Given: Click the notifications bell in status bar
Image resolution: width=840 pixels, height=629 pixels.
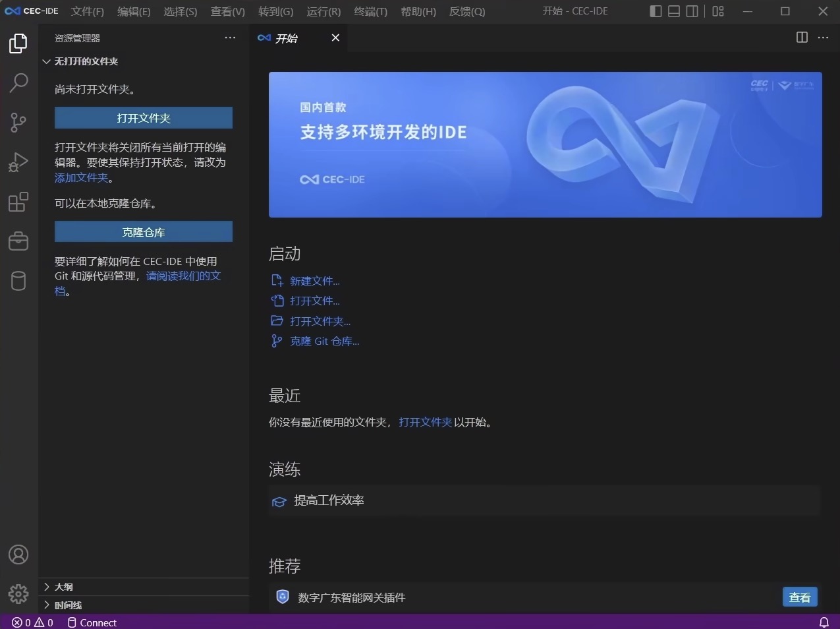Looking at the screenshot, I should pos(824,622).
